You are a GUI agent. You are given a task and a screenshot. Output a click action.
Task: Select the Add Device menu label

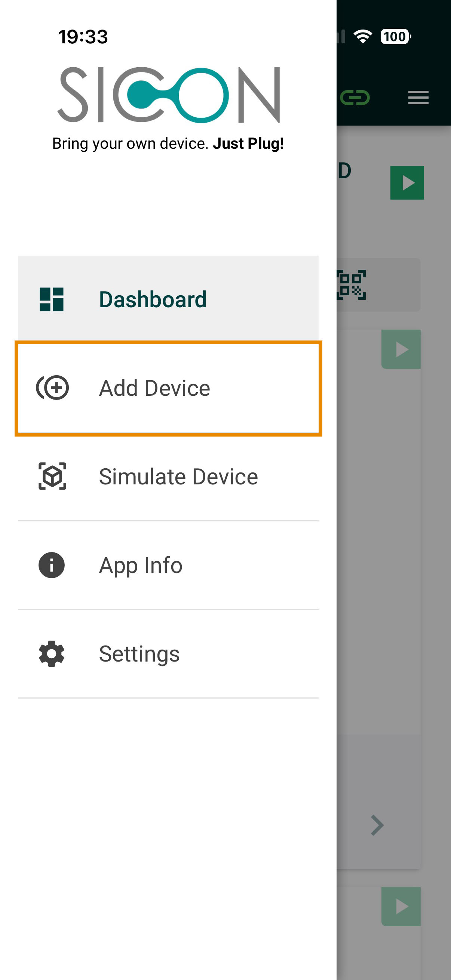tap(154, 388)
